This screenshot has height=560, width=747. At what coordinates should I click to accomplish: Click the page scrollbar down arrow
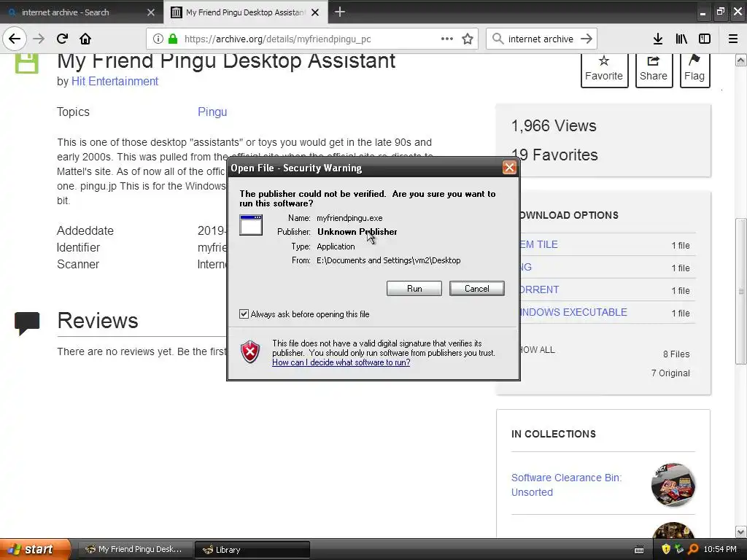point(741,532)
